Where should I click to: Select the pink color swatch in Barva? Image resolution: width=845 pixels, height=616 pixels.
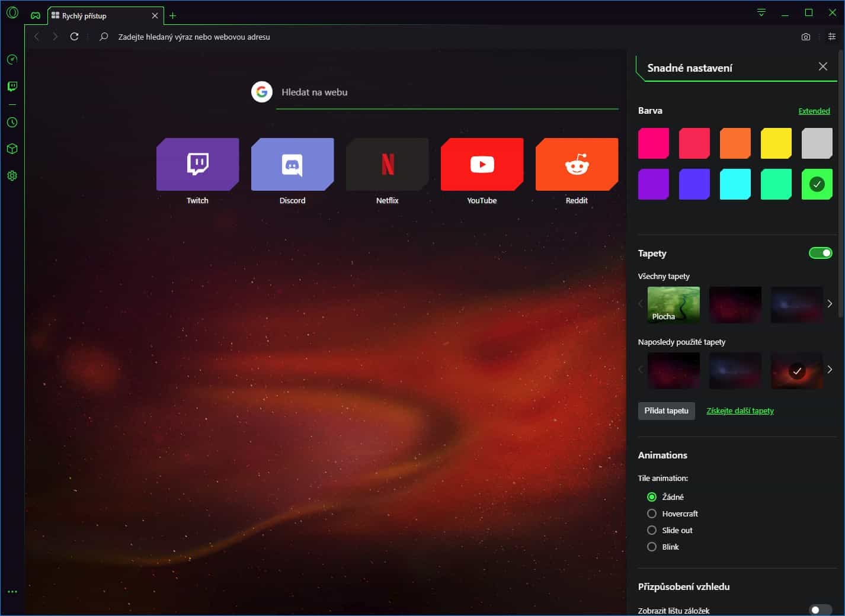coord(653,143)
